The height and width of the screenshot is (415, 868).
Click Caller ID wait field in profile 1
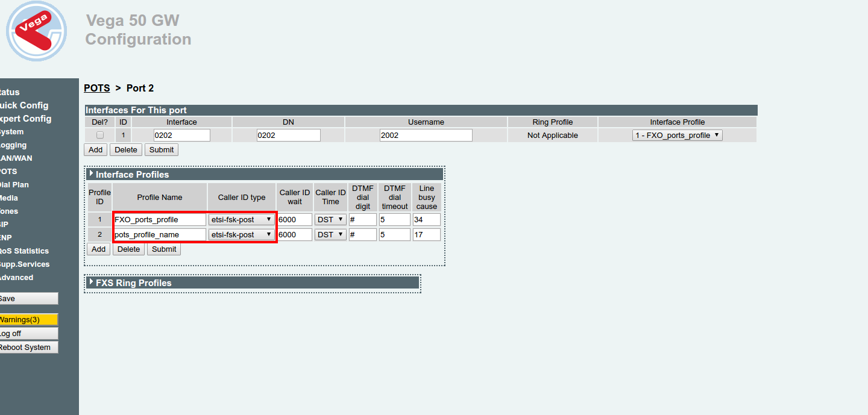pos(295,219)
